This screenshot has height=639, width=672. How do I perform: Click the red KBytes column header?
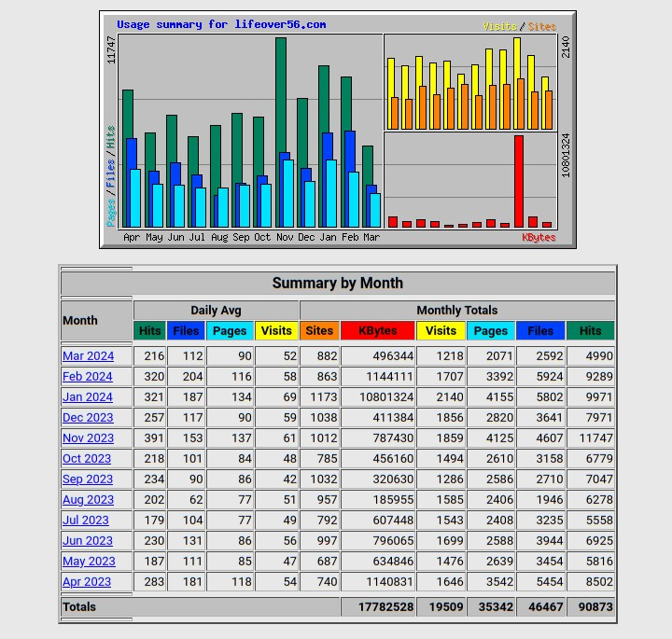(377, 330)
